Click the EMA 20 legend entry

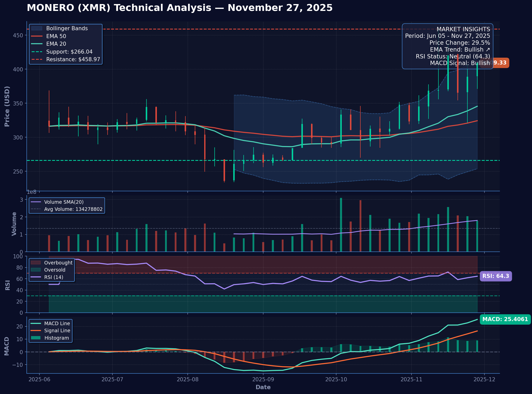[x=56, y=44]
